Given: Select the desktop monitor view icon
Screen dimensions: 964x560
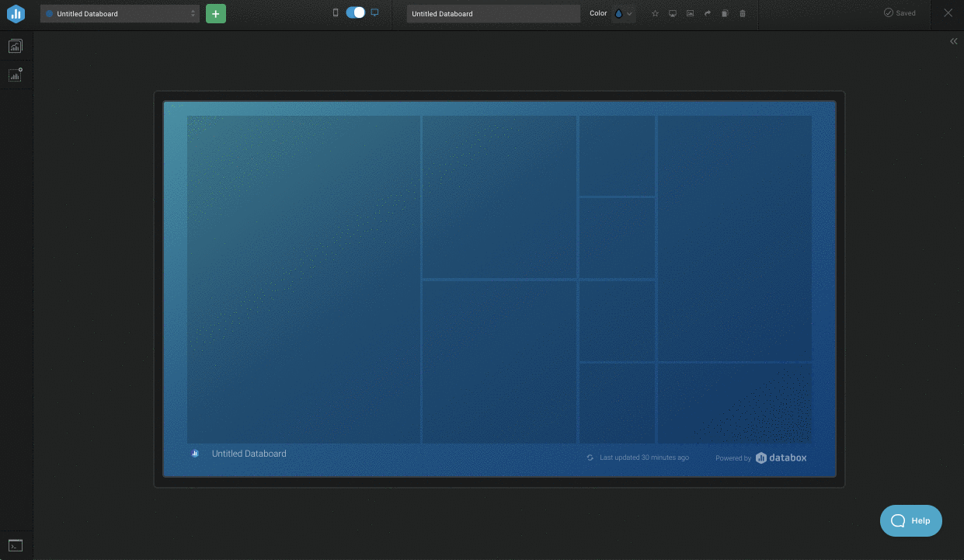Looking at the screenshot, I should click(374, 12).
